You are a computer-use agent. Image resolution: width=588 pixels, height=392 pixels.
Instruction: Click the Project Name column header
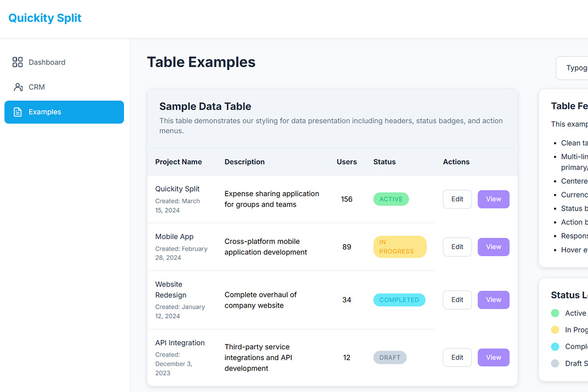pyautogui.click(x=178, y=162)
